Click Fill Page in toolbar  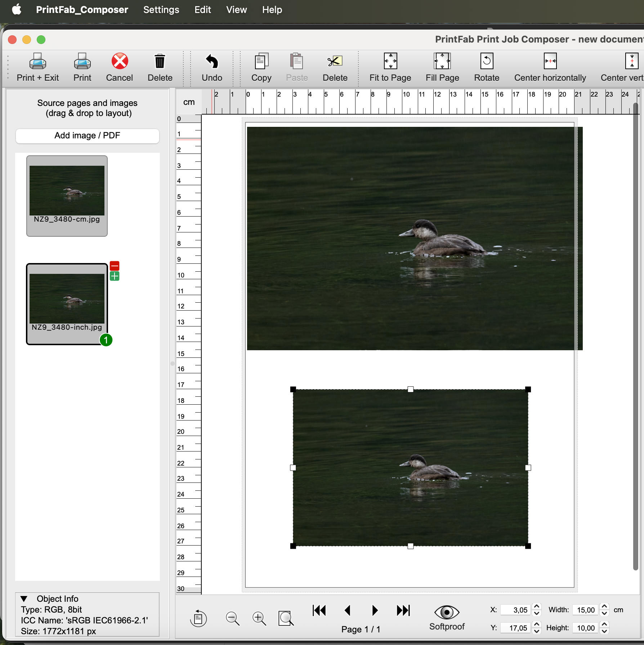(442, 68)
